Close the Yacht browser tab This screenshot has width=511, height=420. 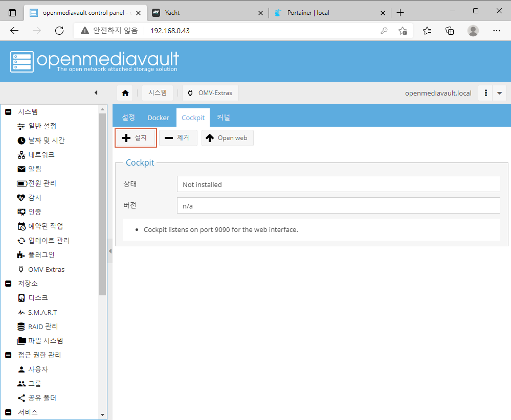pyautogui.click(x=260, y=13)
